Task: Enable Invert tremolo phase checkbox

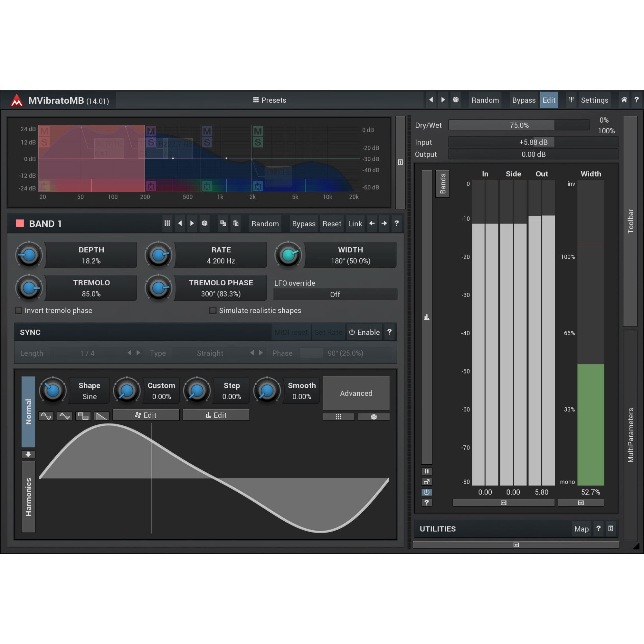Action: coord(19,310)
